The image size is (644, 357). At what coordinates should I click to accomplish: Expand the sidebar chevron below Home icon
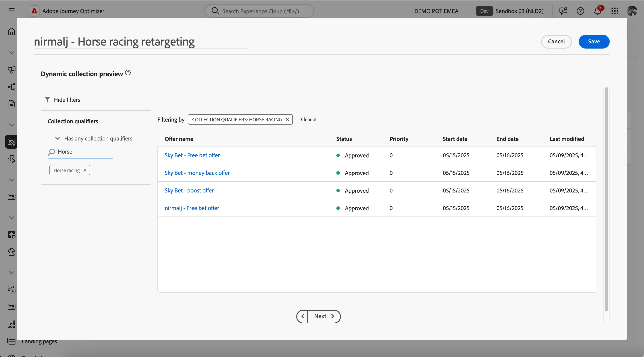[x=12, y=53]
